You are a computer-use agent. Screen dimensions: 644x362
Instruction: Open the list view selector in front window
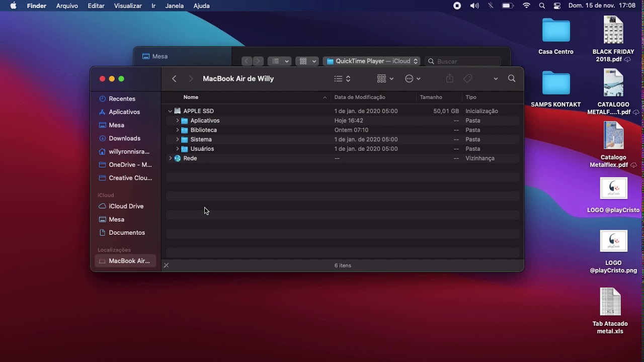pyautogui.click(x=343, y=79)
